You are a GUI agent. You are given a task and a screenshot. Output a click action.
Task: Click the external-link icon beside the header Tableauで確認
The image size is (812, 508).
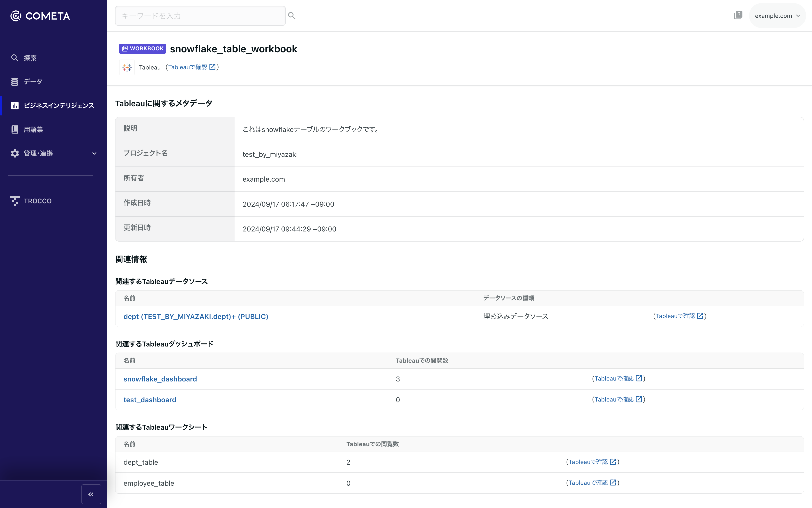coord(212,67)
